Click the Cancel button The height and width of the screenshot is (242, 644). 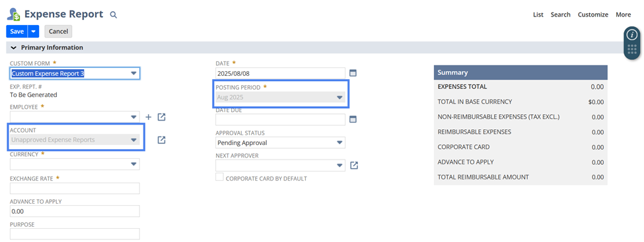click(x=58, y=31)
